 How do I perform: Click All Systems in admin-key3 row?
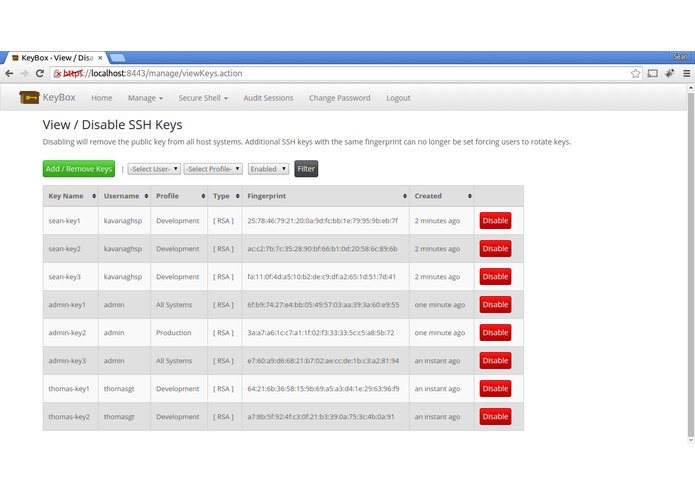(174, 361)
